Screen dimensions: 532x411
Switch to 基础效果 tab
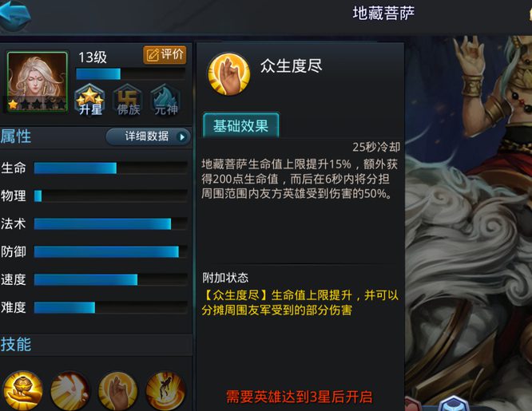[x=241, y=125]
